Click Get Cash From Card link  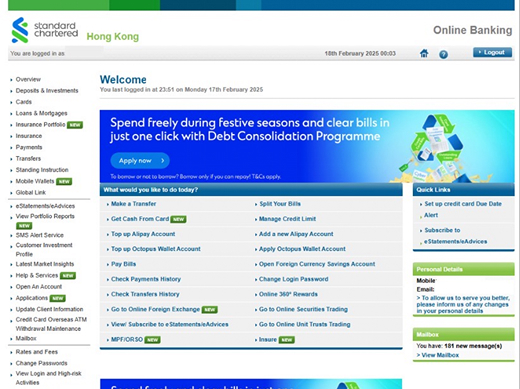140,219
